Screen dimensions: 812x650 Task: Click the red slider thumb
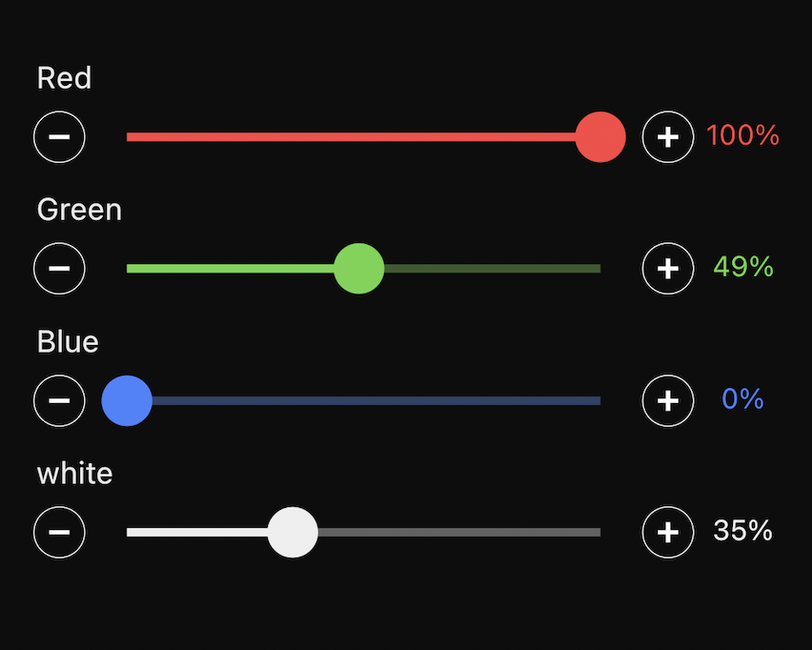pyautogui.click(x=600, y=137)
